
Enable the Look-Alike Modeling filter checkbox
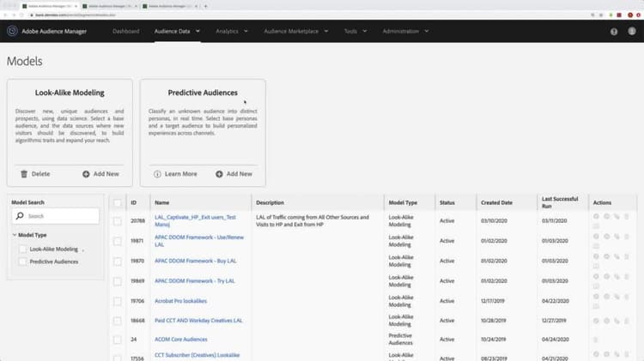click(23, 249)
